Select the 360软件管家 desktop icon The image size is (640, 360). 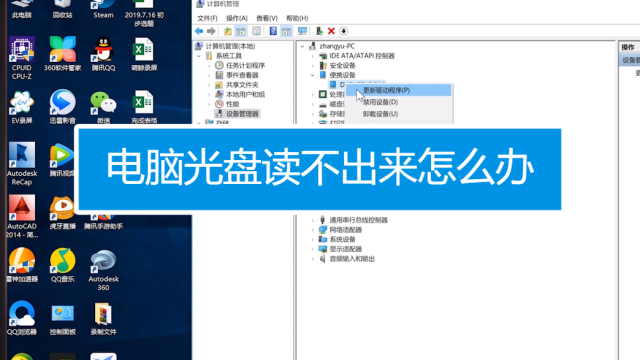(x=62, y=53)
